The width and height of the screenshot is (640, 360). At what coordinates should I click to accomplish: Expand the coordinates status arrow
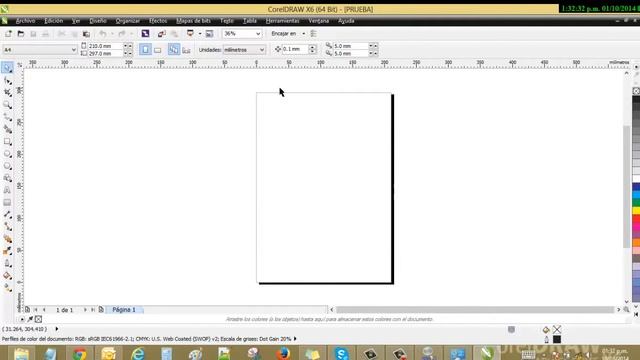(57, 329)
